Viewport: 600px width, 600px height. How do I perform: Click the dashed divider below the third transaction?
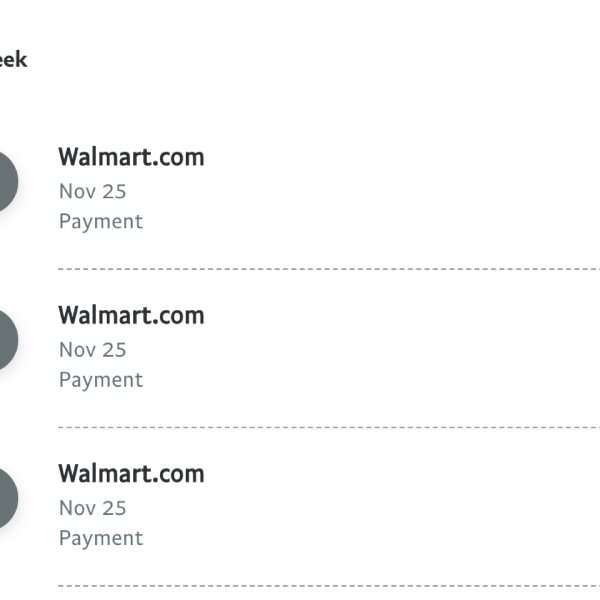(x=329, y=586)
